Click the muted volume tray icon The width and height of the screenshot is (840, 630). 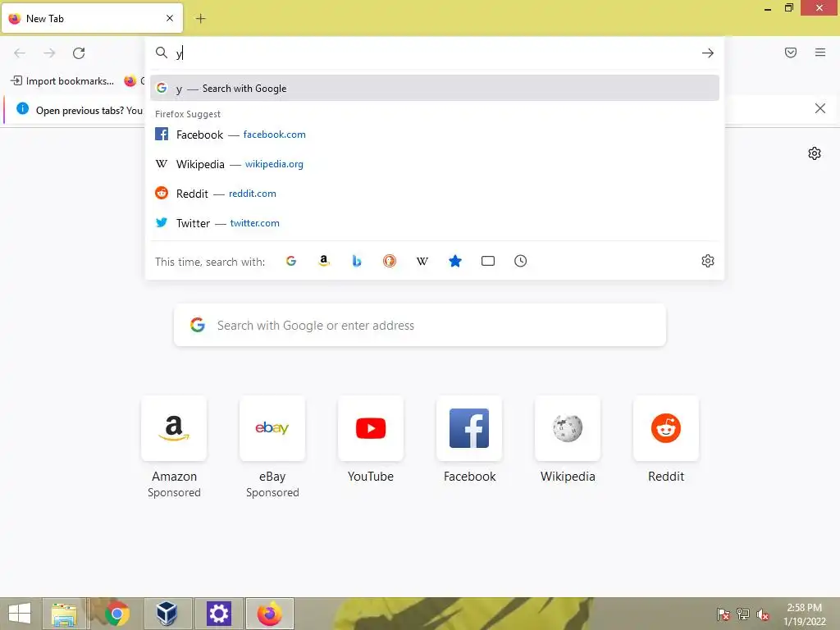click(x=763, y=614)
